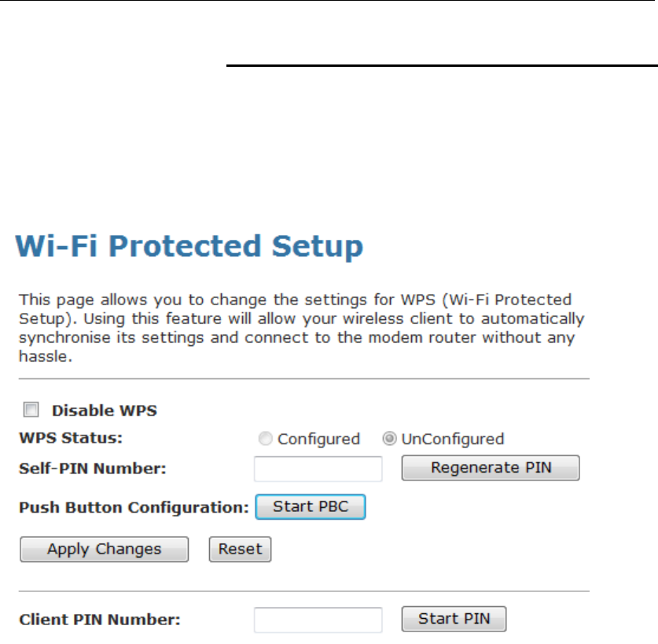The width and height of the screenshot is (658, 644).
Task: Select the Configured WPS status radio button
Action: pos(266,440)
